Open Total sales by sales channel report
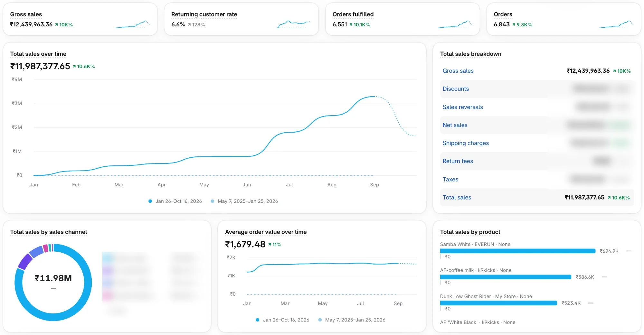This screenshot has height=335, width=644. click(48, 232)
